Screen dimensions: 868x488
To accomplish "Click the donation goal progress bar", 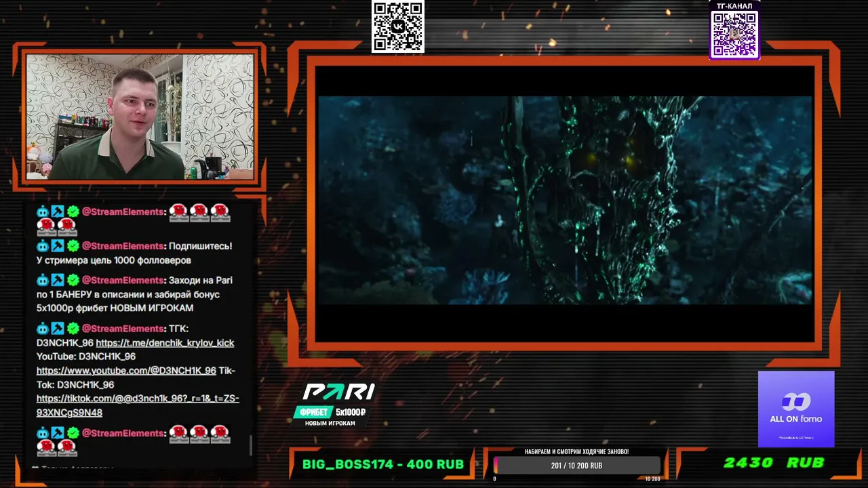I will [x=576, y=466].
